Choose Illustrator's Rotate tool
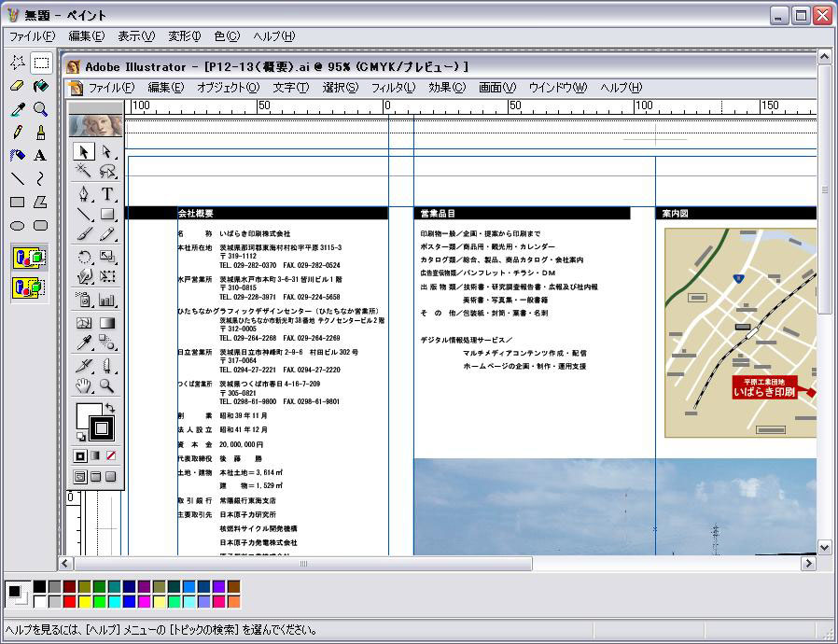 84,257
